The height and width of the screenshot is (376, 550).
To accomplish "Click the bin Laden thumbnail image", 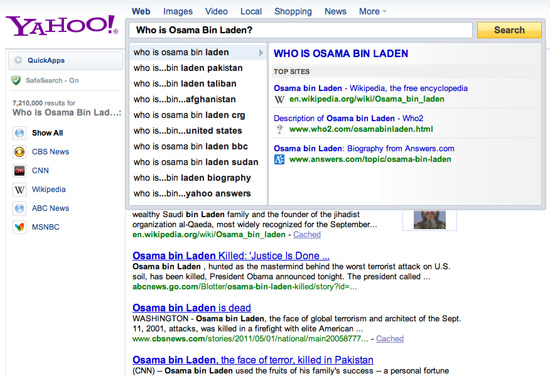I will tap(430, 220).
